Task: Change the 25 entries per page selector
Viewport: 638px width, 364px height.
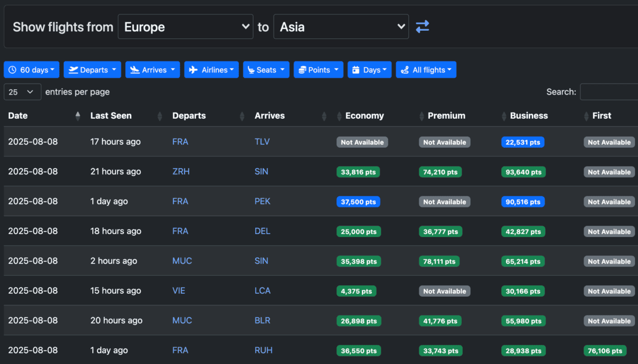Action: 23,92
